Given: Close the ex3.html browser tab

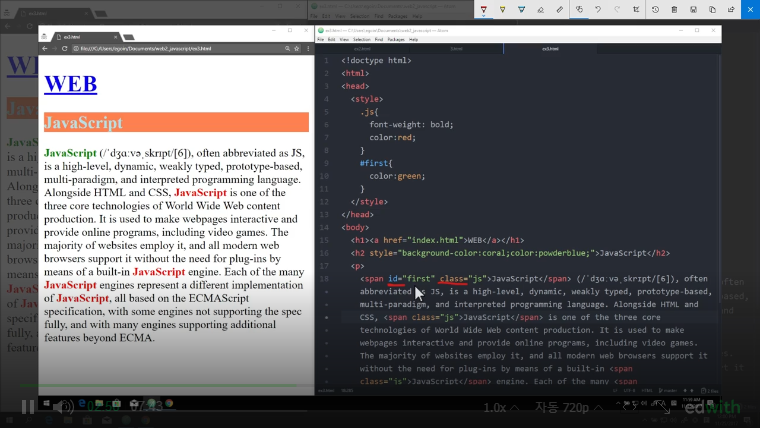Looking at the screenshot, I should (115, 37).
